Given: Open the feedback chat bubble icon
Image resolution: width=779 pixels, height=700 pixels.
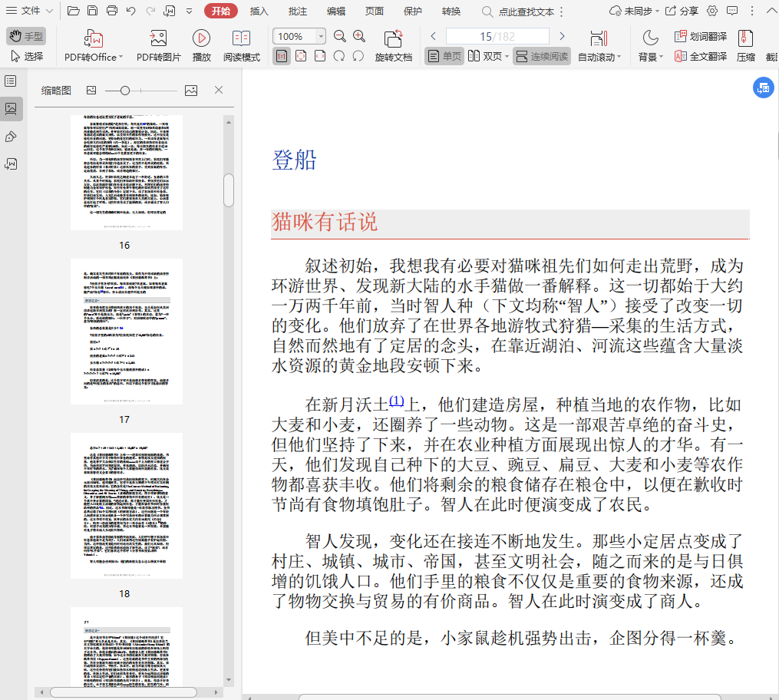Looking at the screenshot, I should 732,11.
